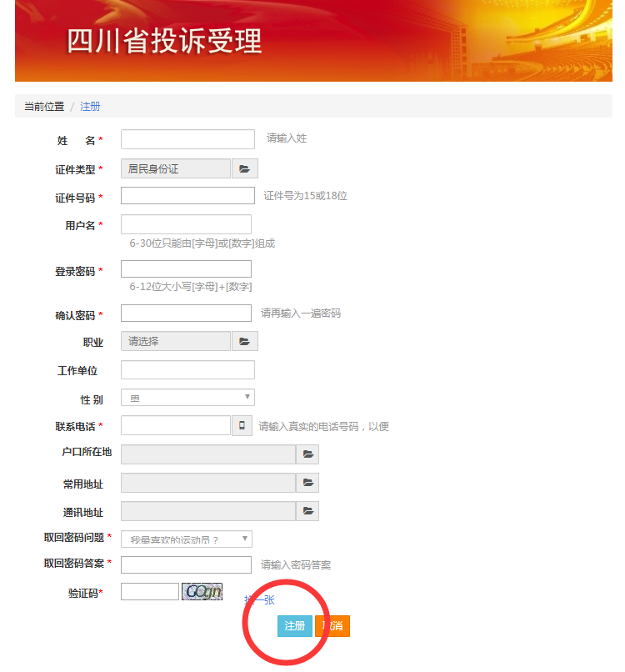The height and width of the screenshot is (672, 625).
Task: Open folder icon next to 职业 field
Action: click(245, 341)
